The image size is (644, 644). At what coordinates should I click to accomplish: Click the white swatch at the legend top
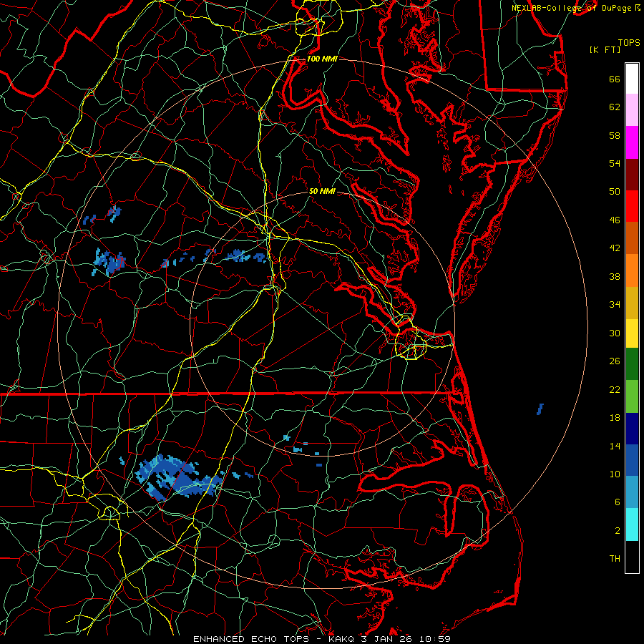(x=632, y=79)
